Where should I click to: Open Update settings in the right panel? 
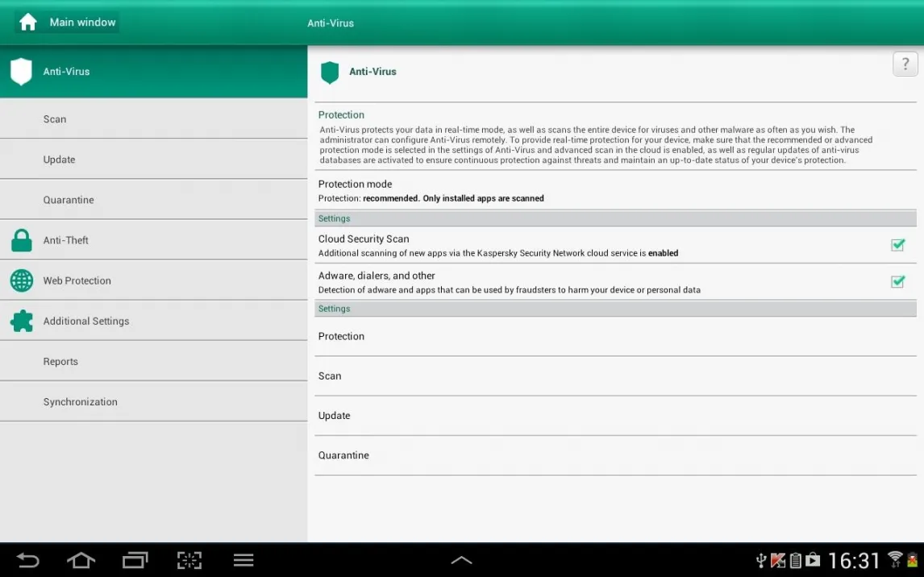tap(335, 416)
